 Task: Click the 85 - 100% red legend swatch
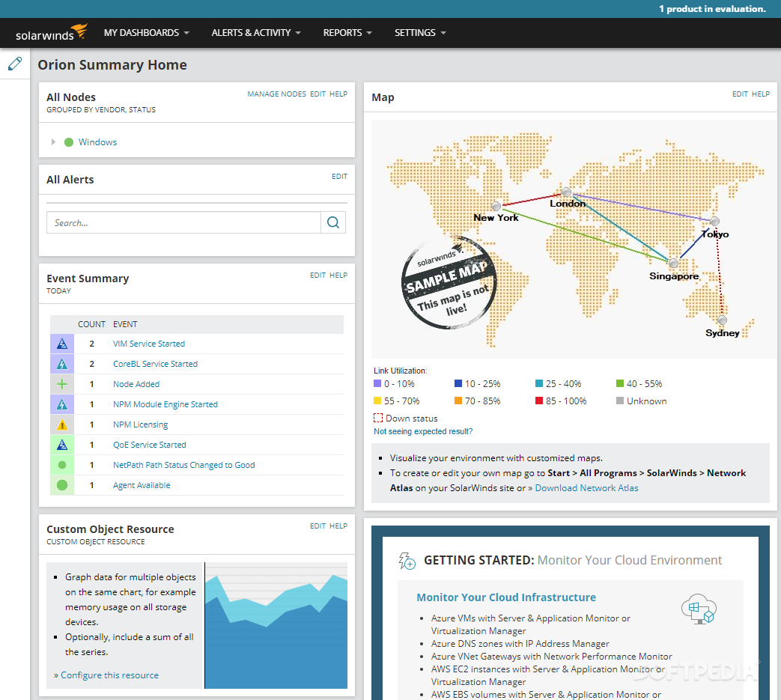click(539, 401)
